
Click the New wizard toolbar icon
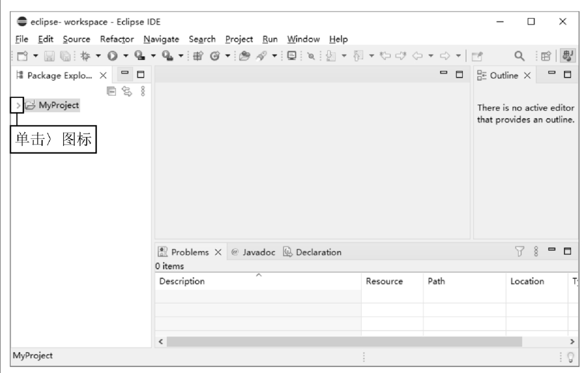[x=22, y=56]
